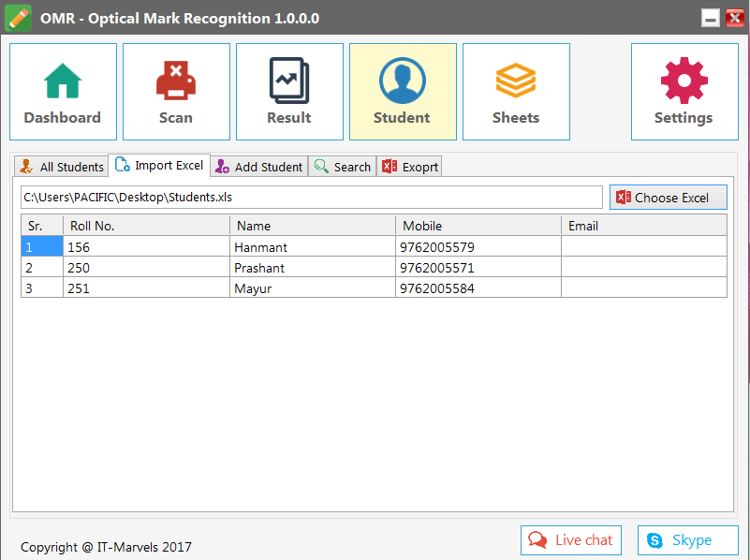This screenshot has height=560, width=750.
Task: Sort by the Name column header
Action: pos(313,226)
